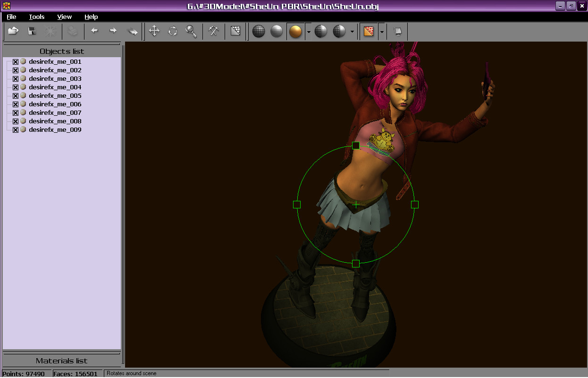The image size is (588, 378).
Task: Switch to flat grey sphere shading mode
Action: click(277, 32)
